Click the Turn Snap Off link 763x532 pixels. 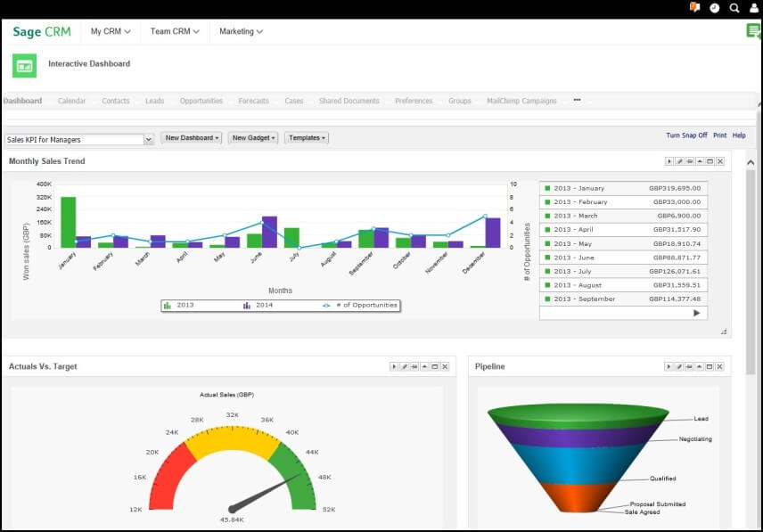coord(686,135)
